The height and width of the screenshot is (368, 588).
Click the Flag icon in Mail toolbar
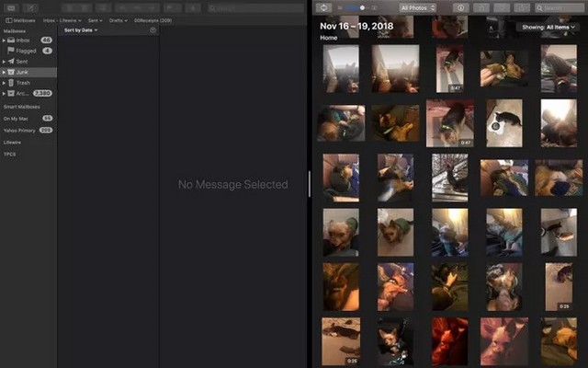point(172,7)
